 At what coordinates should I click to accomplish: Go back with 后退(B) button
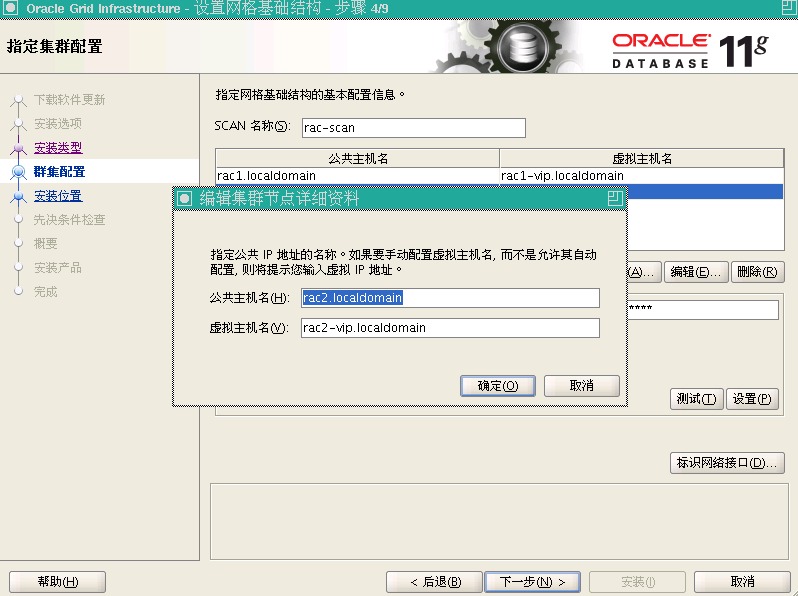[x=435, y=581]
